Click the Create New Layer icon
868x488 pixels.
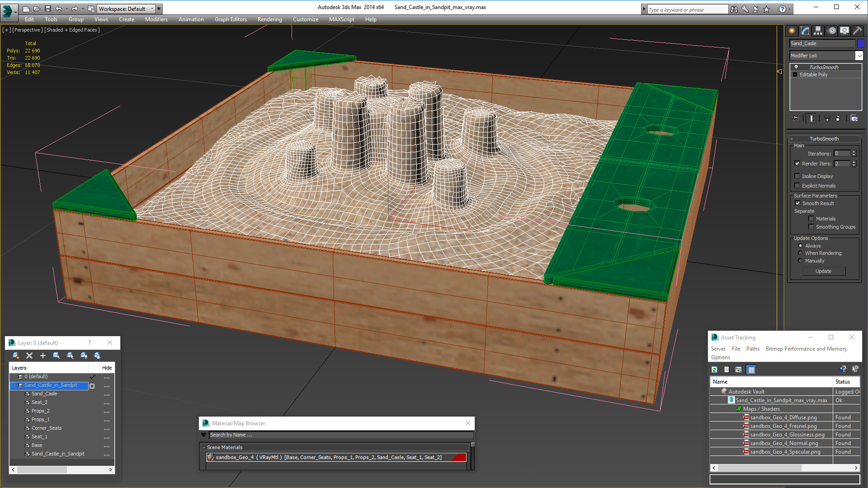pos(15,356)
